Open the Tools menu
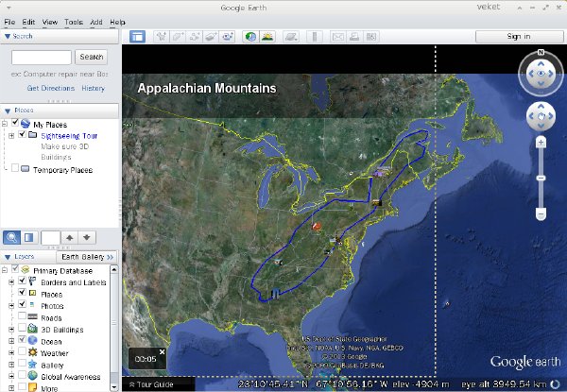Image resolution: width=567 pixels, height=392 pixels. click(74, 22)
